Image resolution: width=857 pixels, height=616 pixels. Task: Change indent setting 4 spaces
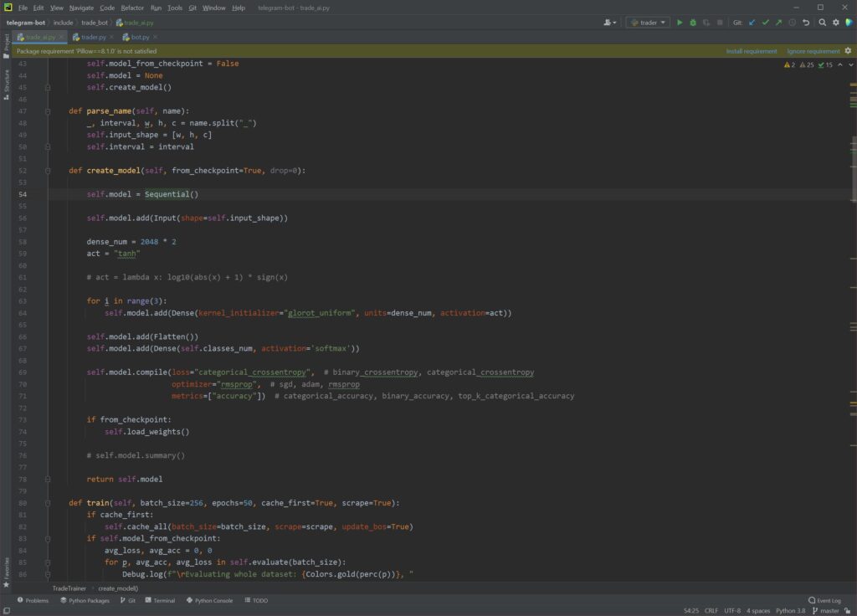[x=758, y=610]
